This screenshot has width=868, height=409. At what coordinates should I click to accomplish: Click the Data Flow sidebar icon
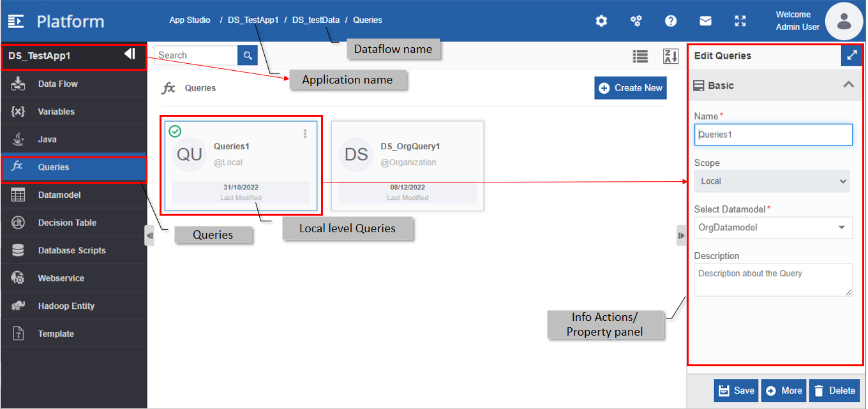(x=18, y=84)
